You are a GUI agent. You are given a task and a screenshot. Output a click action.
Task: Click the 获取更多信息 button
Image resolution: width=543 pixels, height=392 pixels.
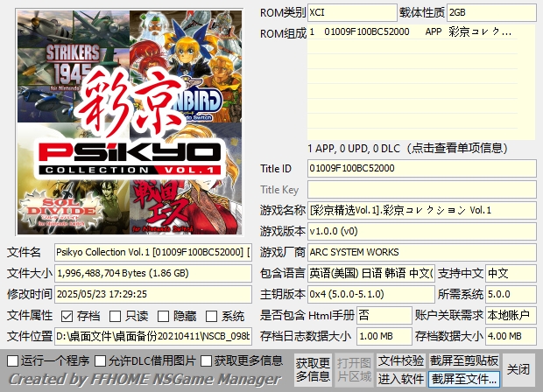[313, 369]
